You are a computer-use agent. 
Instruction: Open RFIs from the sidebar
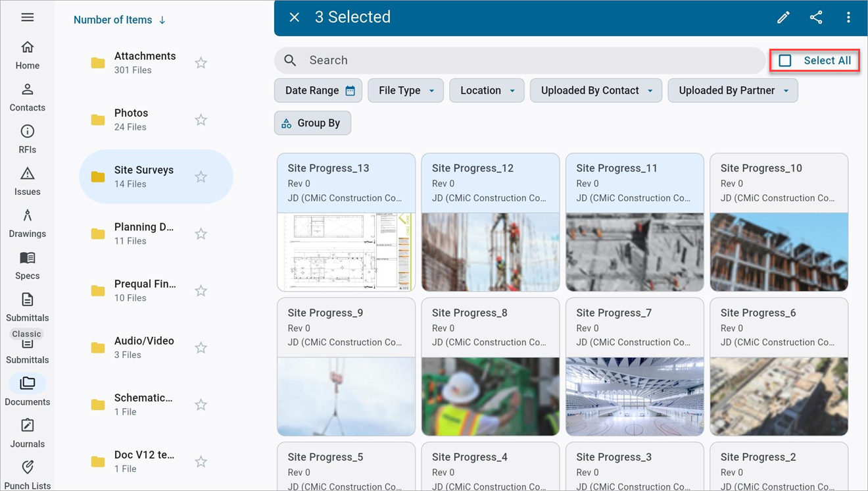28,140
